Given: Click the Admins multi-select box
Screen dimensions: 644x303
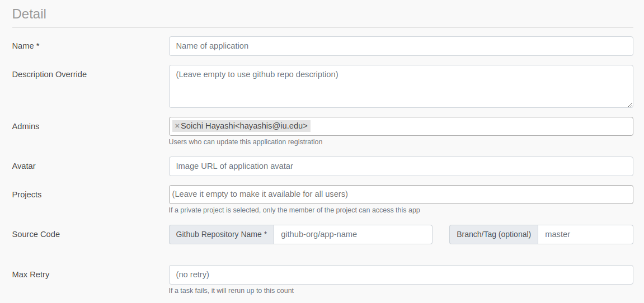Looking at the screenshot, I should coord(401,126).
